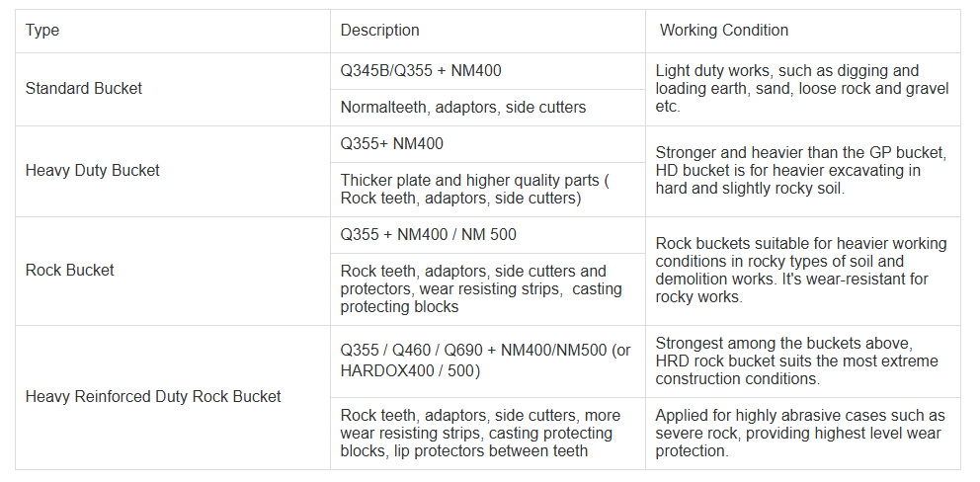980x482 pixels.
Task: Click the Normalteeth, adaptors, side cutters cell
Action: [463, 107]
